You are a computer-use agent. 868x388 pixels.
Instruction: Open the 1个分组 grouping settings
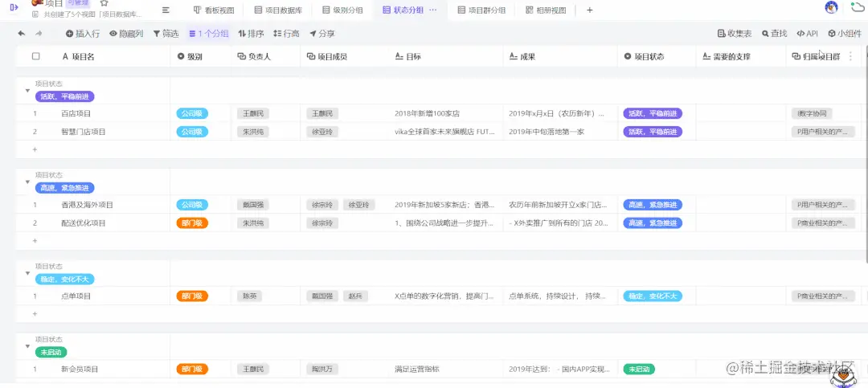209,34
